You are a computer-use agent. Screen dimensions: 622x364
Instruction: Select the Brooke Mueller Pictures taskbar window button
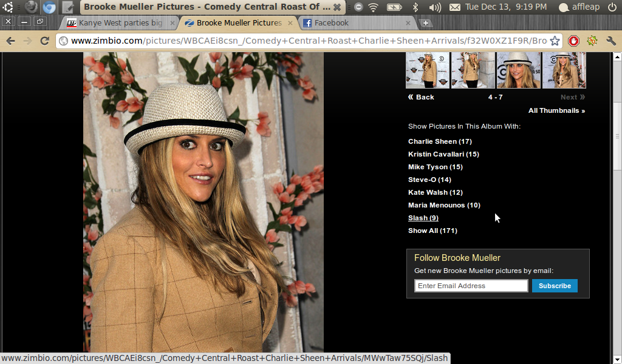[212, 7]
